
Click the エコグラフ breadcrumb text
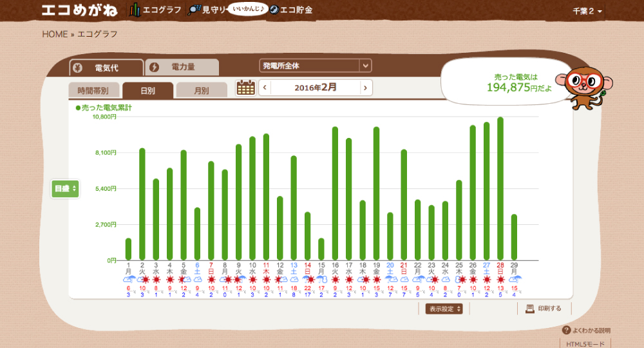click(97, 34)
